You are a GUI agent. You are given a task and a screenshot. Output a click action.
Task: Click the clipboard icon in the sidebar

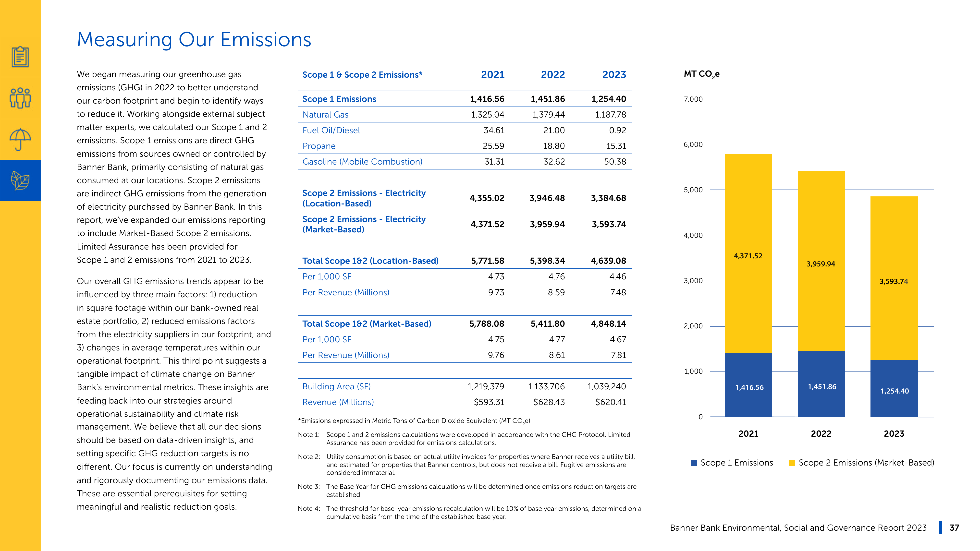[20, 57]
